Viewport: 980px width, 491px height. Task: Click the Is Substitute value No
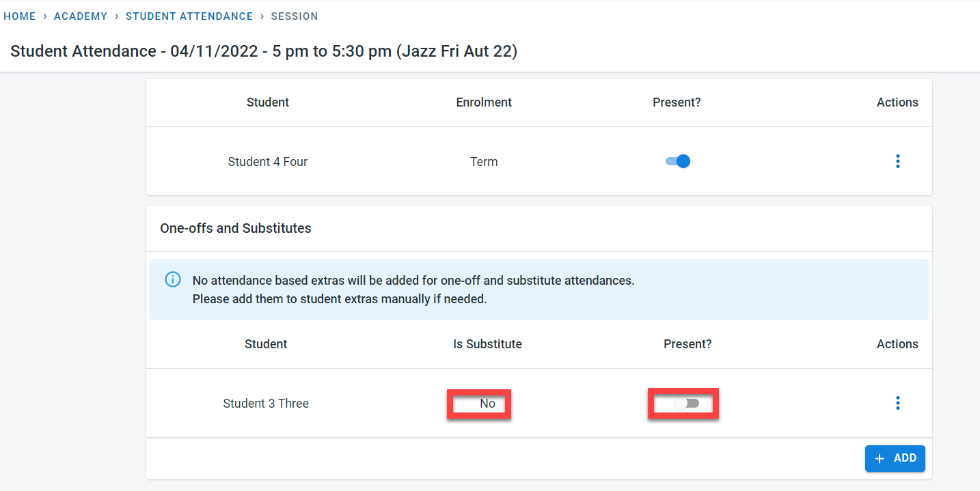click(x=487, y=404)
